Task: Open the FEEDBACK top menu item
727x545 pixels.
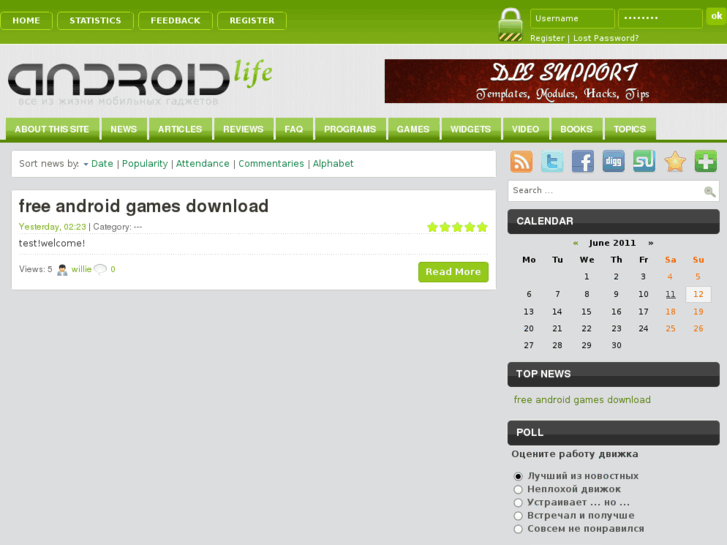Action: pyautogui.click(x=175, y=20)
